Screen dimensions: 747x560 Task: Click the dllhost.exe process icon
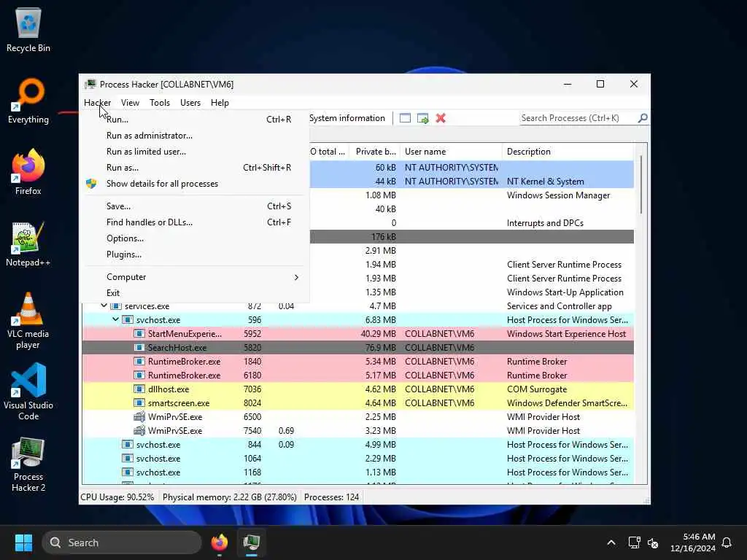(x=139, y=389)
